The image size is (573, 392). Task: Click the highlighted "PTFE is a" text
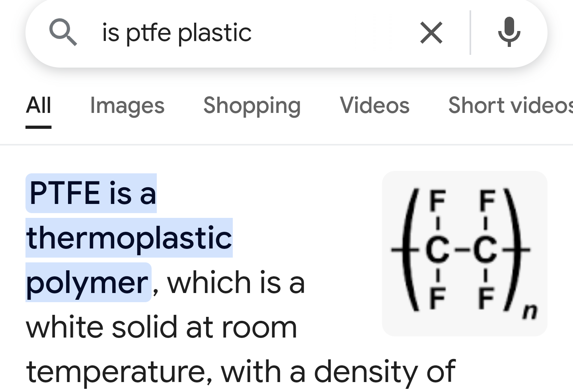pyautogui.click(x=92, y=193)
